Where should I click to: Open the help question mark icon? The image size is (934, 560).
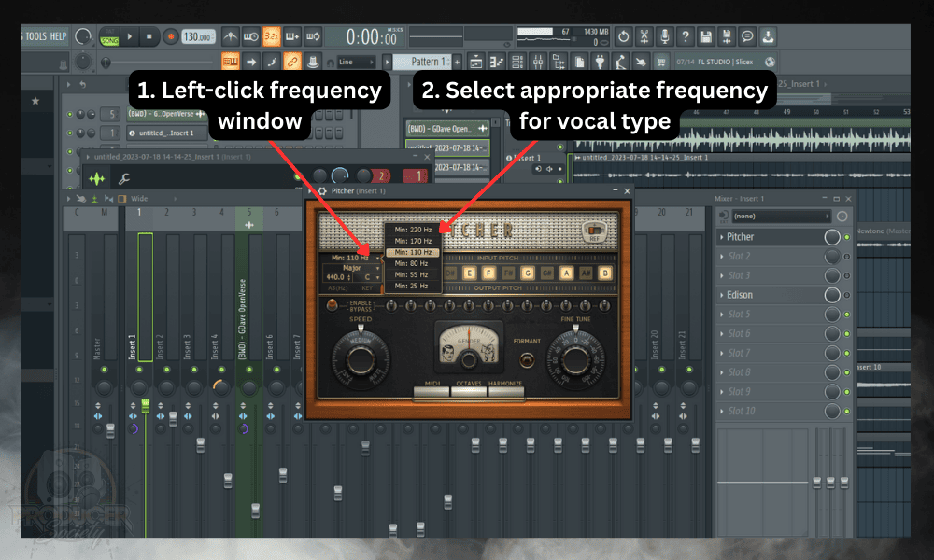(x=686, y=37)
